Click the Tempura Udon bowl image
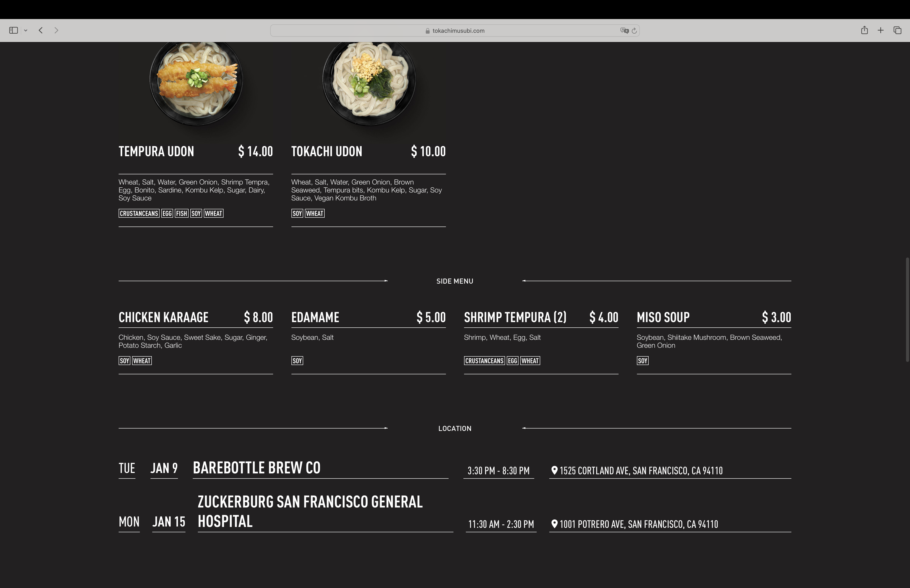 (x=196, y=83)
